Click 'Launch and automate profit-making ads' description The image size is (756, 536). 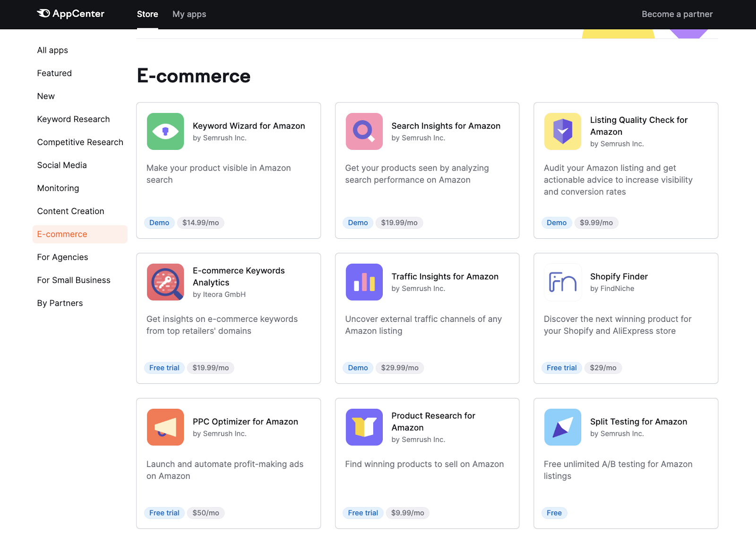click(x=225, y=470)
